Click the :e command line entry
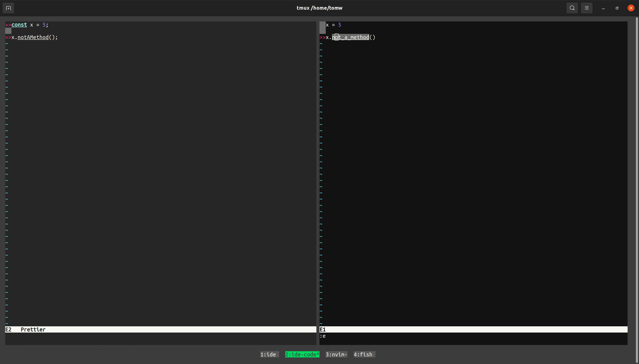The height and width of the screenshot is (364, 639). (x=323, y=336)
